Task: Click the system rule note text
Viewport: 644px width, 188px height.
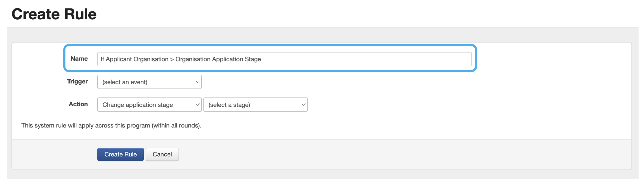Action: coord(111,125)
